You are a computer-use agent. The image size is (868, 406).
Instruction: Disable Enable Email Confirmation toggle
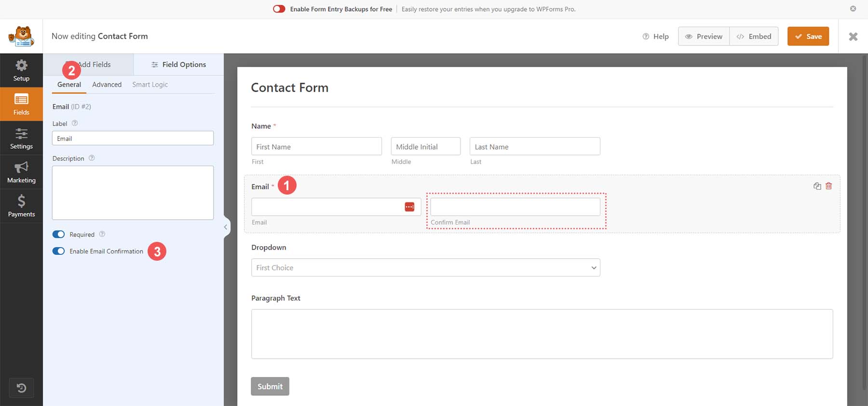coord(58,251)
